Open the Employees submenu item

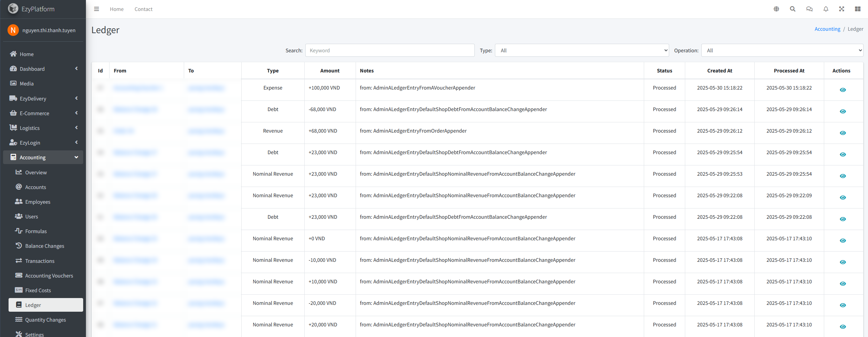point(46,202)
